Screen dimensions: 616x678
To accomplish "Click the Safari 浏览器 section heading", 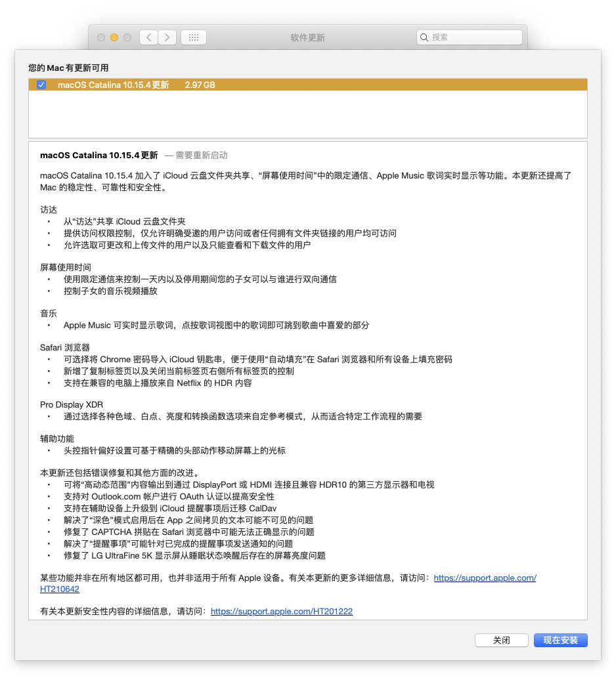I will click(x=65, y=347).
